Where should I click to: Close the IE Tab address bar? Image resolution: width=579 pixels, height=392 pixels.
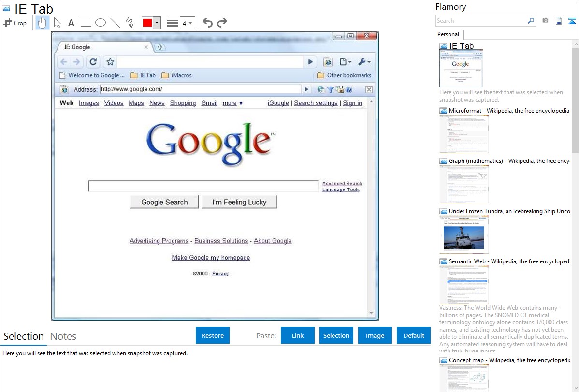[369, 89]
